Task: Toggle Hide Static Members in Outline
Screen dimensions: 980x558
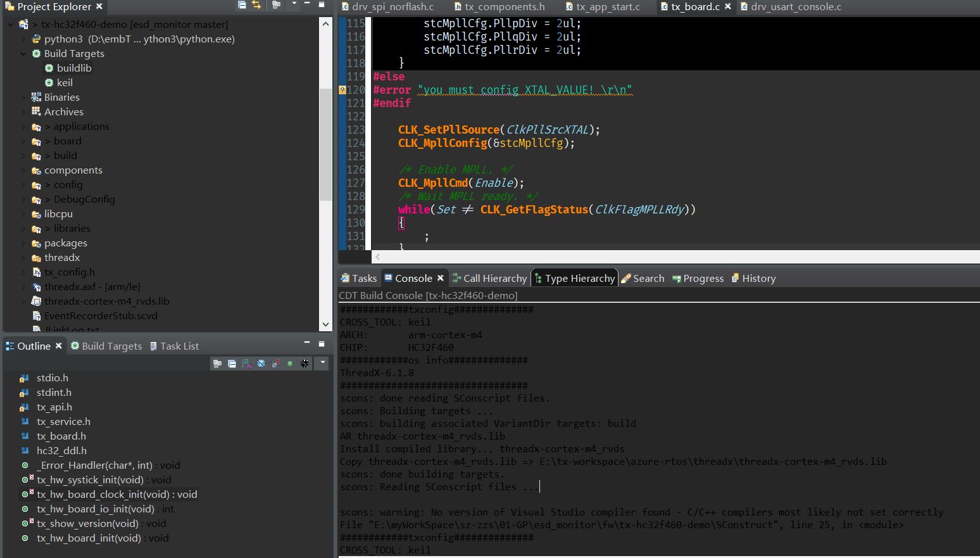Action: pos(275,364)
